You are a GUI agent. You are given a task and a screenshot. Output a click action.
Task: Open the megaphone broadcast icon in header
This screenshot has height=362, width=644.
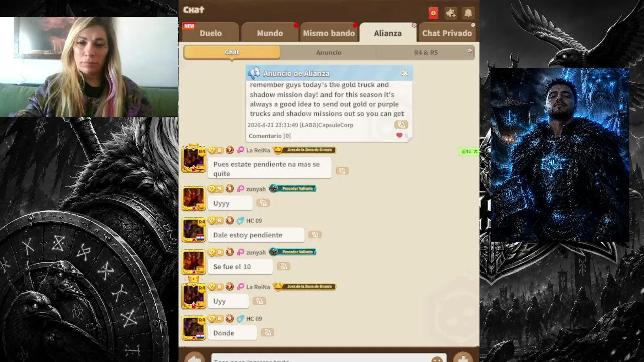coord(450,13)
